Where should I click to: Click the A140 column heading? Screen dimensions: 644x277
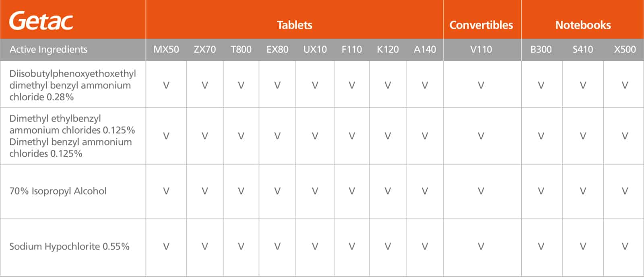click(425, 50)
